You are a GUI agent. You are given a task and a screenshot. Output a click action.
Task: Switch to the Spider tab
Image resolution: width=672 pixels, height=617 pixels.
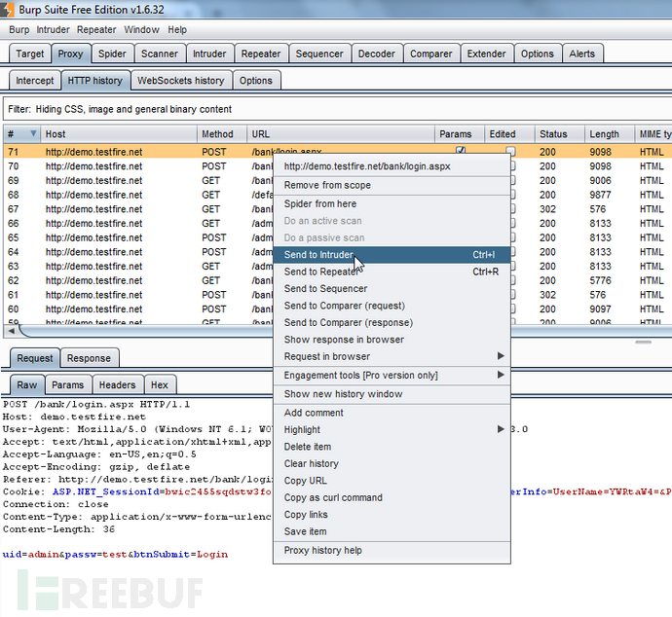(x=112, y=54)
